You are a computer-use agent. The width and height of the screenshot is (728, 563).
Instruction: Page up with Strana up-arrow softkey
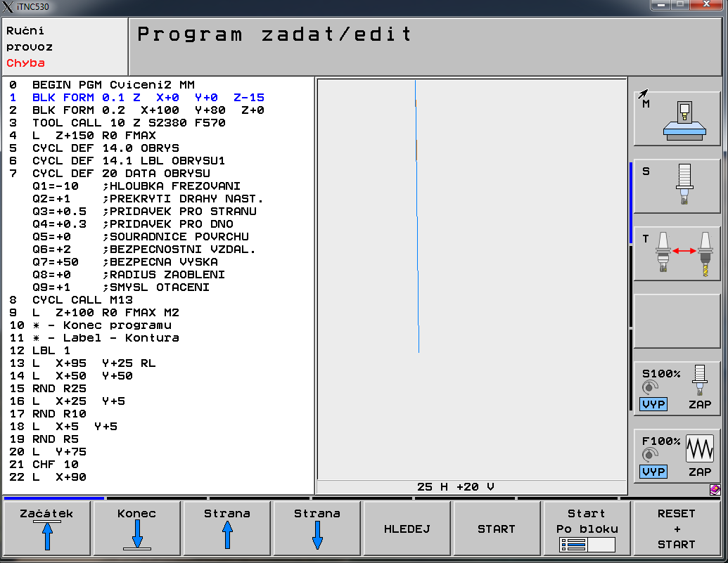226,529
